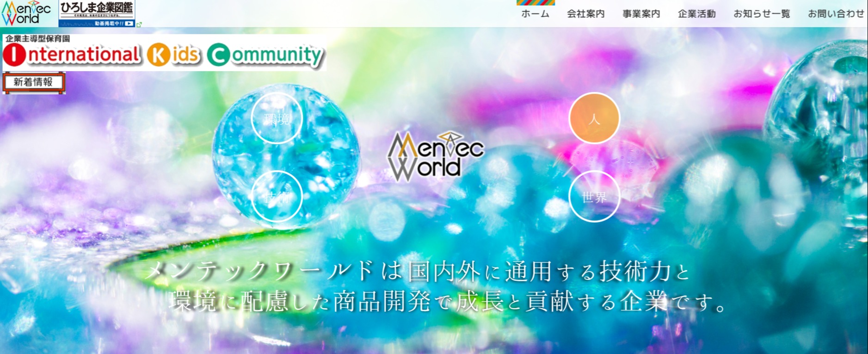
Task: Open the ひろしま企業図鑑 banner
Action: [x=97, y=13]
